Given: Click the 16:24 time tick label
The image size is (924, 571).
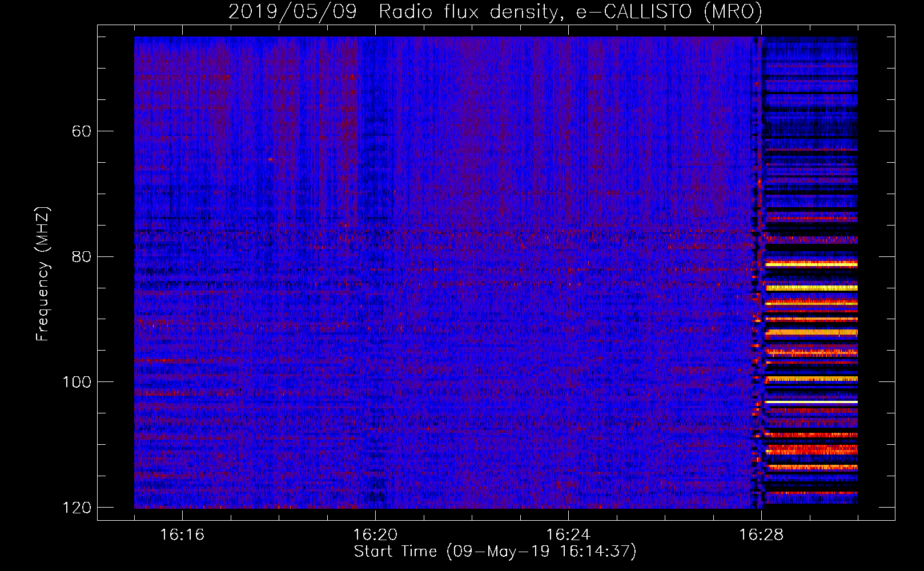Looking at the screenshot, I should coord(568,535).
